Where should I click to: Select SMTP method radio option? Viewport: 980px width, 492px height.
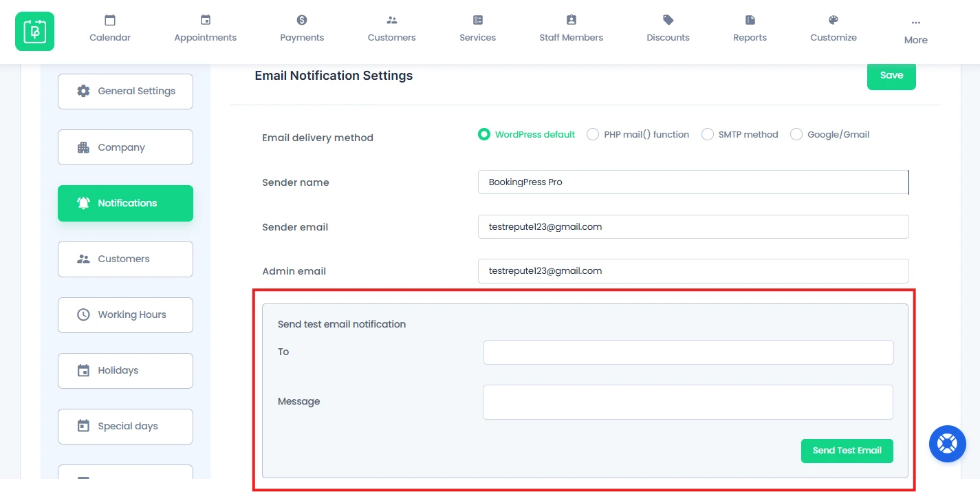pos(708,134)
